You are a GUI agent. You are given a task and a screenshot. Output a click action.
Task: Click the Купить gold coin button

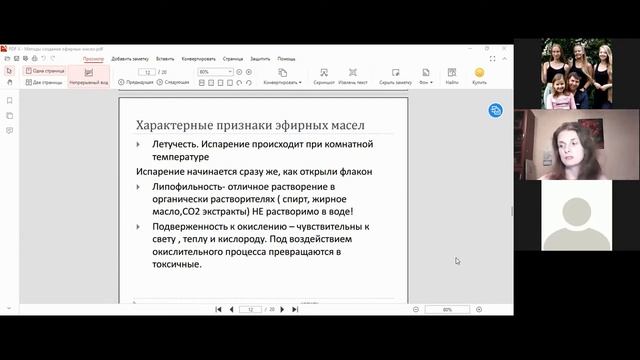click(x=479, y=76)
